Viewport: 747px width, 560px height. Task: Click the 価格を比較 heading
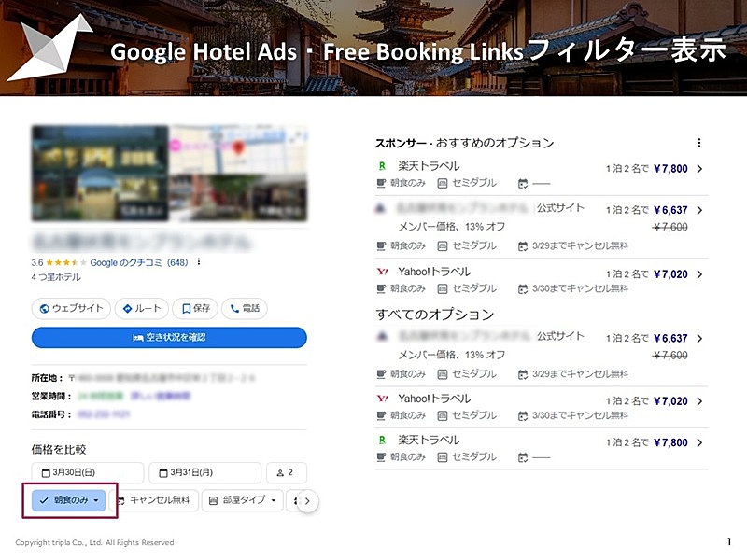pos(59,449)
